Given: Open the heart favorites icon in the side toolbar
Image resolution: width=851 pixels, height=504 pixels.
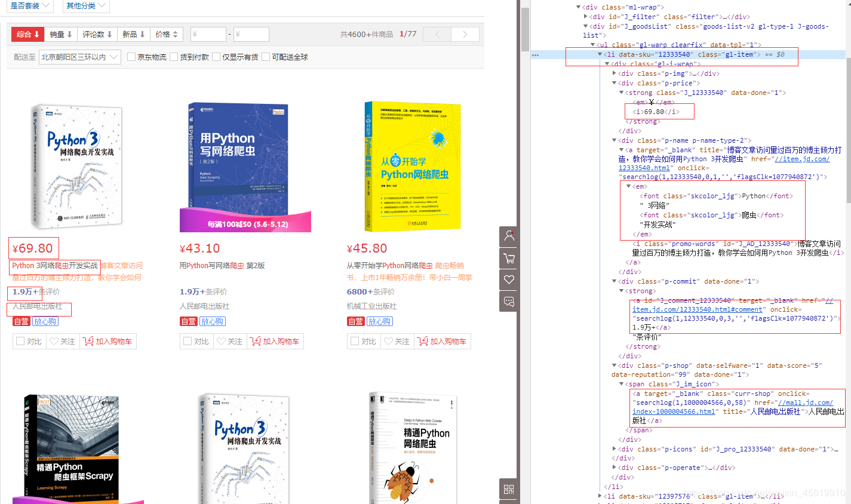Looking at the screenshot, I should click(509, 279).
